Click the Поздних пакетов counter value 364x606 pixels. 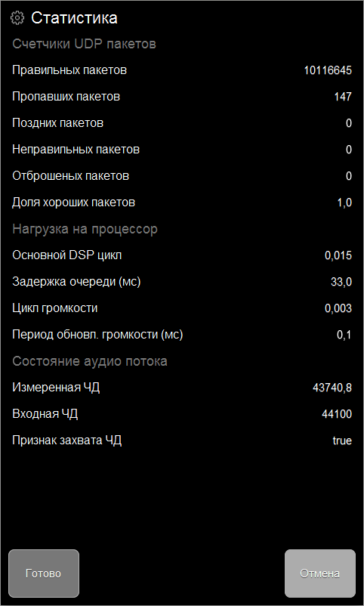(x=349, y=123)
